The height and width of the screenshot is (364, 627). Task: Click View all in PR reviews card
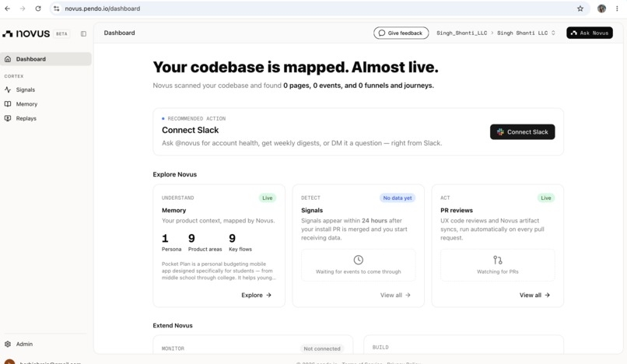pyautogui.click(x=534, y=296)
